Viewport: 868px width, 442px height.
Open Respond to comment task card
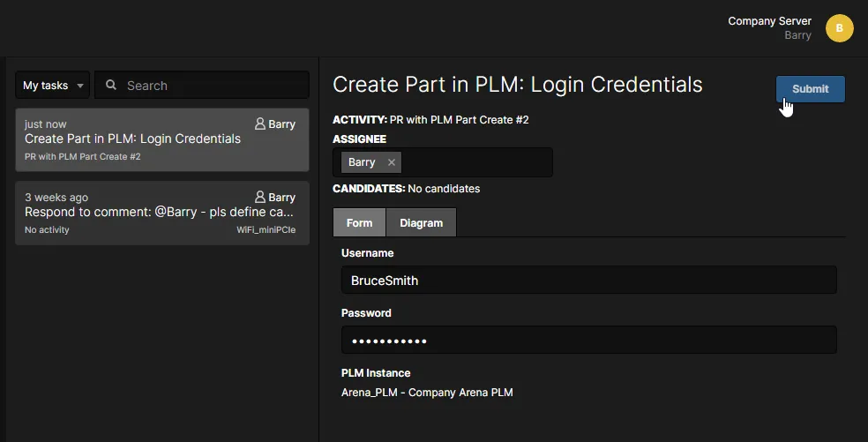click(162, 214)
